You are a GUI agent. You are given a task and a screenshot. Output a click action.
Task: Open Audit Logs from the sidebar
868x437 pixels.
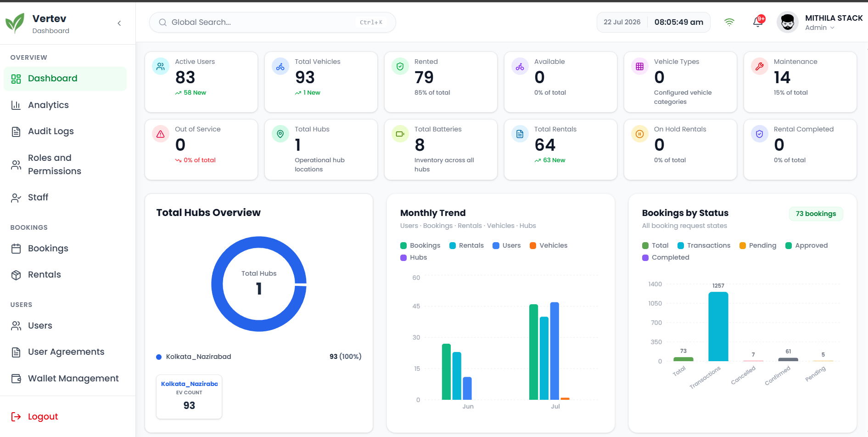tap(65, 131)
